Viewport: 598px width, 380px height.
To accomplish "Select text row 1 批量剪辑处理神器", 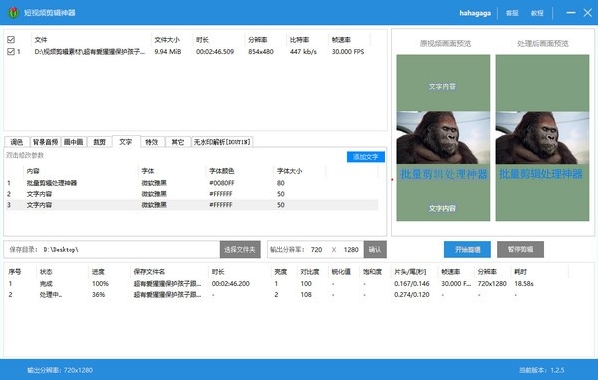I will coord(192,183).
